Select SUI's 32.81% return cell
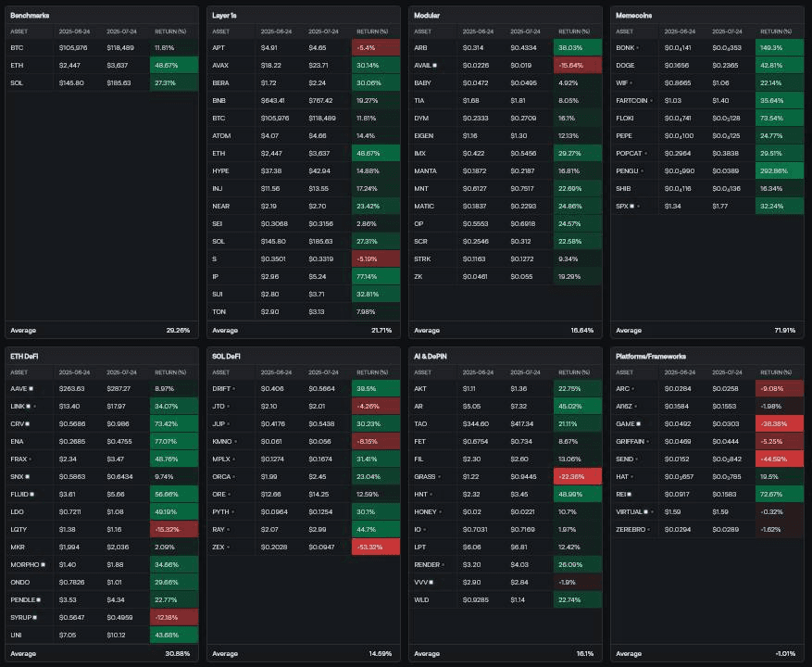Screen dimensions: 812x667 376,295
